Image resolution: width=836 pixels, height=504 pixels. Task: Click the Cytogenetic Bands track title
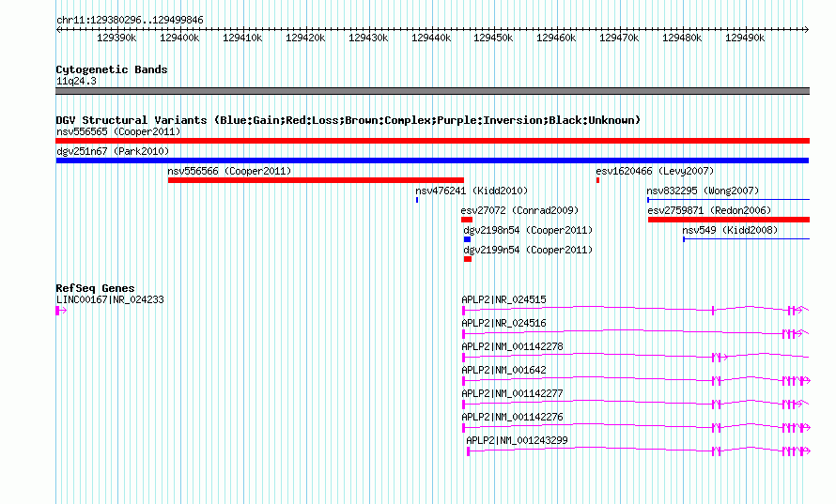[x=112, y=69]
